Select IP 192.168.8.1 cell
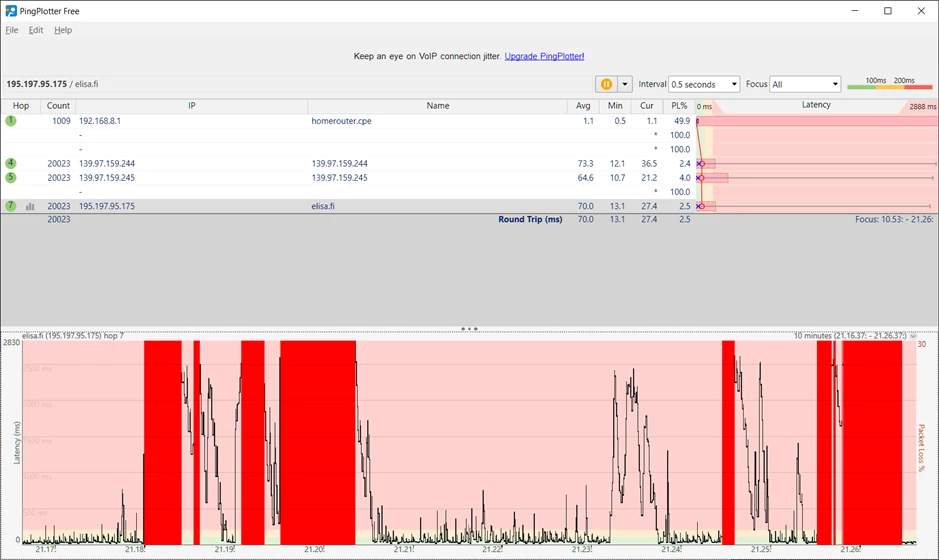Viewport: 939px width, 560px height. [x=100, y=120]
